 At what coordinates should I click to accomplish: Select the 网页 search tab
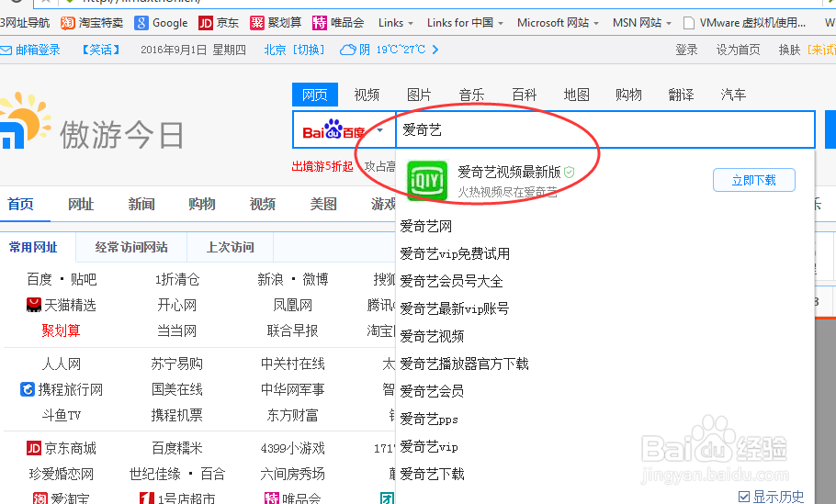pos(314,95)
